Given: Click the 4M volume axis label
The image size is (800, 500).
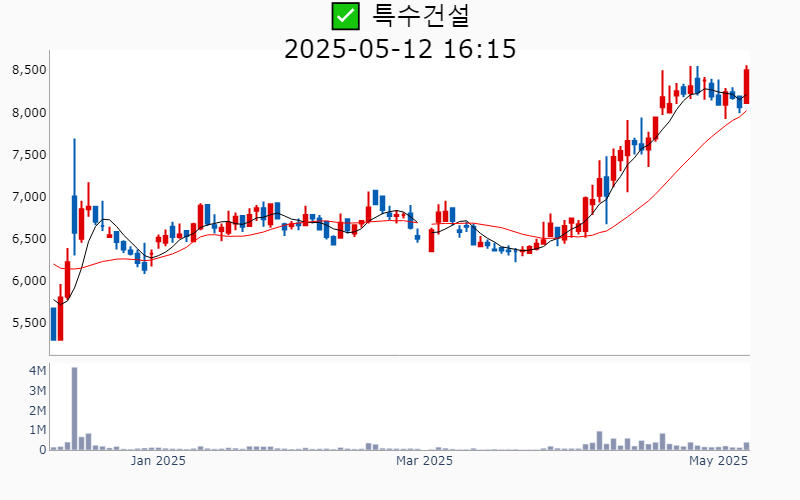Looking at the screenshot, I should (38, 371).
